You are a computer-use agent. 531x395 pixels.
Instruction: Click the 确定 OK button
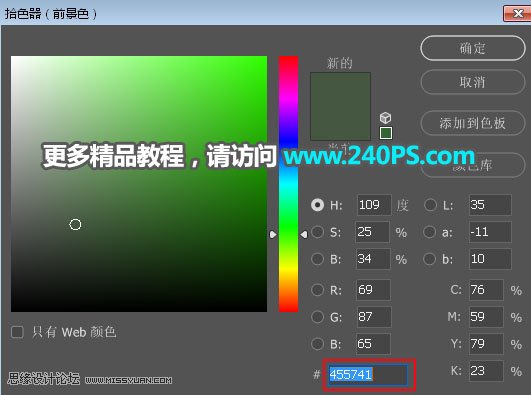(473, 48)
